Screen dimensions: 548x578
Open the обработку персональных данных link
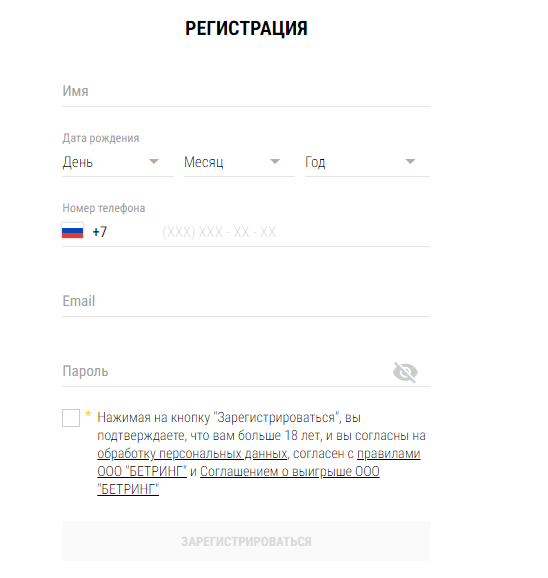point(192,453)
